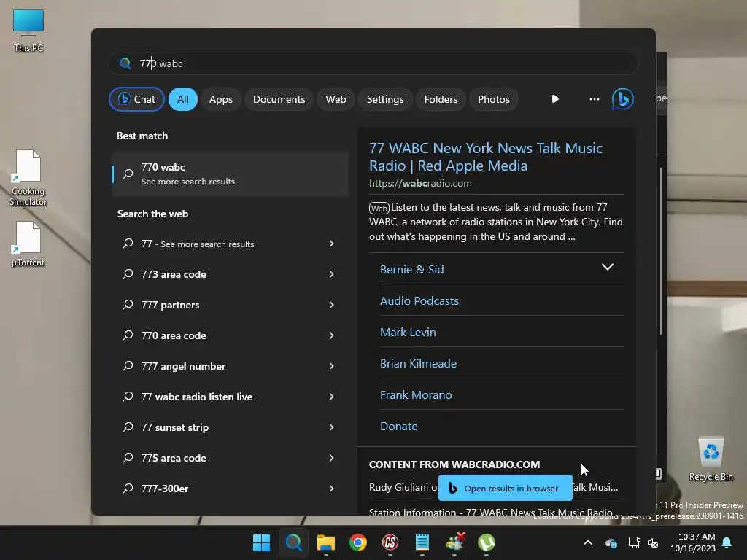Screen dimensions: 747x560
Task: Switch to Documents filter tab
Action: (x=279, y=99)
